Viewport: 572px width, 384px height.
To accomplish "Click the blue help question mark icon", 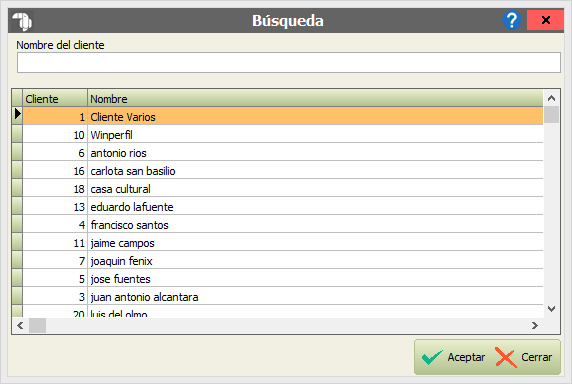I will tap(511, 20).
